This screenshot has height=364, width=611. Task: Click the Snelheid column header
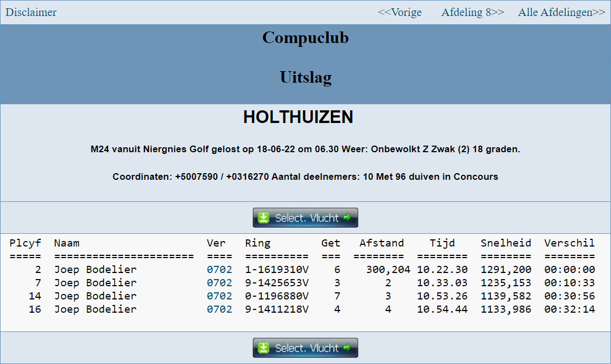click(506, 243)
